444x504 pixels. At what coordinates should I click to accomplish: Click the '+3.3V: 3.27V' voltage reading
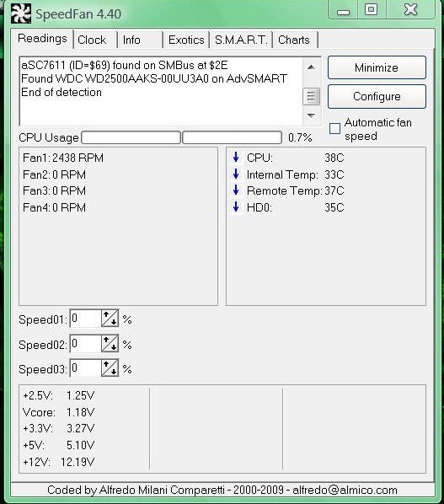click(59, 428)
